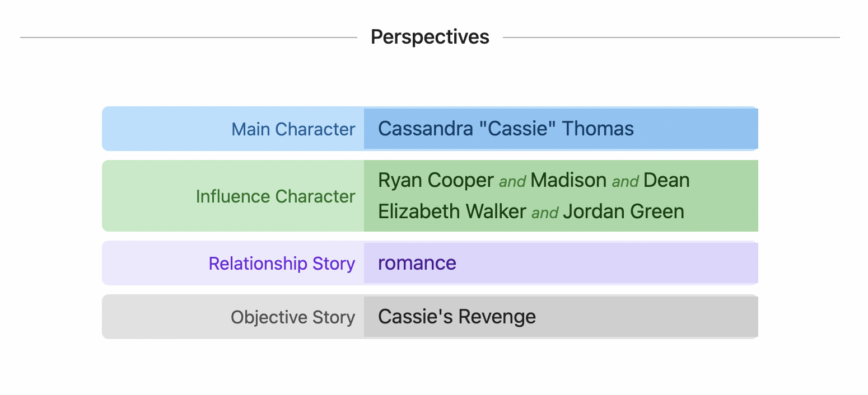Viewport: 868px width, 395px height.
Task: Select Jordan Green in Influence Character
Action: pos(623,211)
